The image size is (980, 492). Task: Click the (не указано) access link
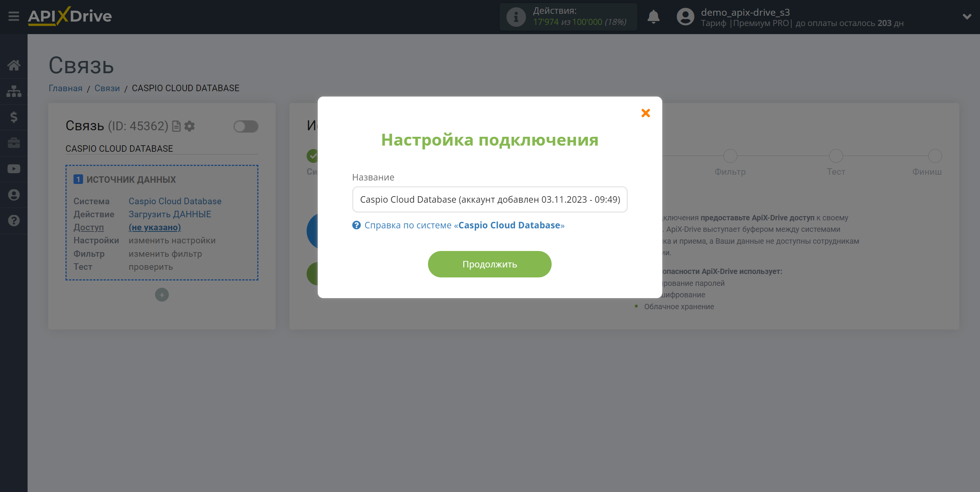point(155,227)
